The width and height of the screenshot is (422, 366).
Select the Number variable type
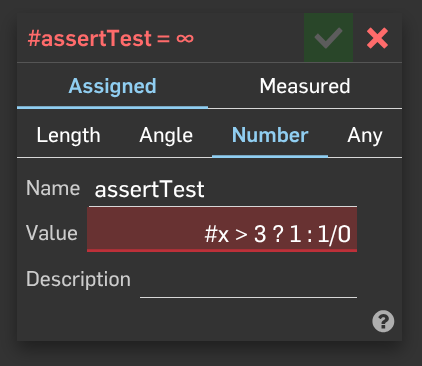coord(270,135)
